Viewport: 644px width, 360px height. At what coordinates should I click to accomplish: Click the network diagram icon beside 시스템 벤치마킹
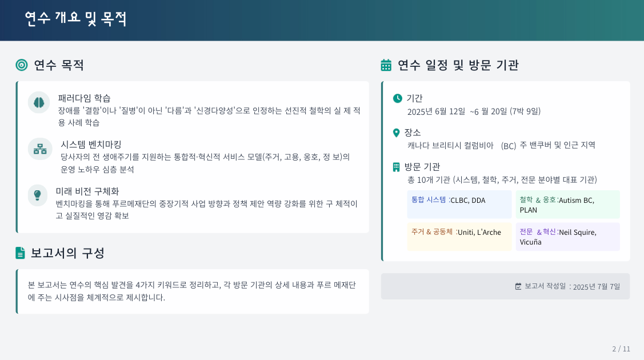[x=40, y=149]
